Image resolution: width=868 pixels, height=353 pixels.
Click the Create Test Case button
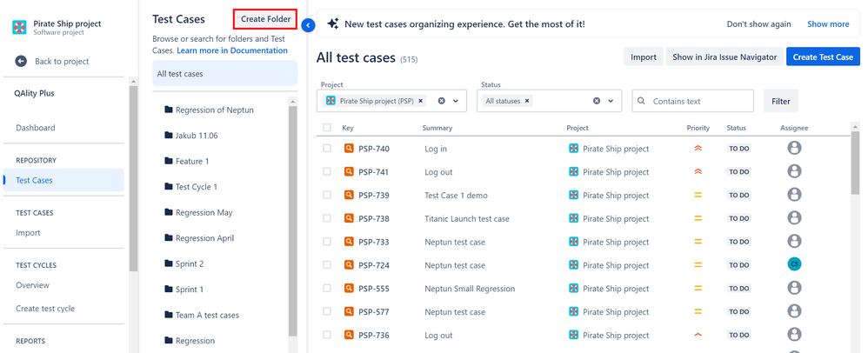[x=823, y=57]
